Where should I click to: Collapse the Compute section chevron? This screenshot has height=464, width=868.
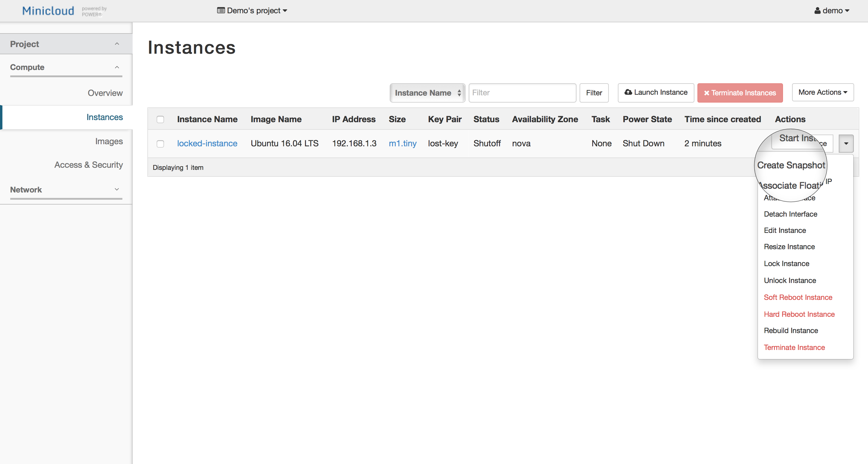pyautogui.click(x=117, y=67)
